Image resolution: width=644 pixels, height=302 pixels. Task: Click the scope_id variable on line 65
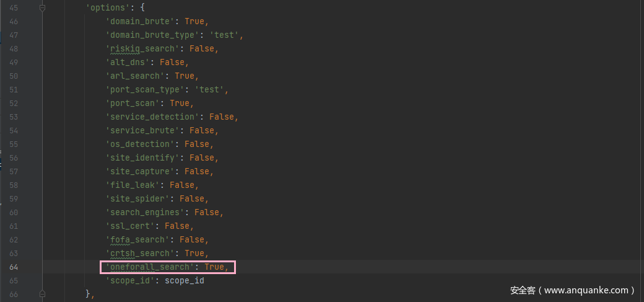185,280
